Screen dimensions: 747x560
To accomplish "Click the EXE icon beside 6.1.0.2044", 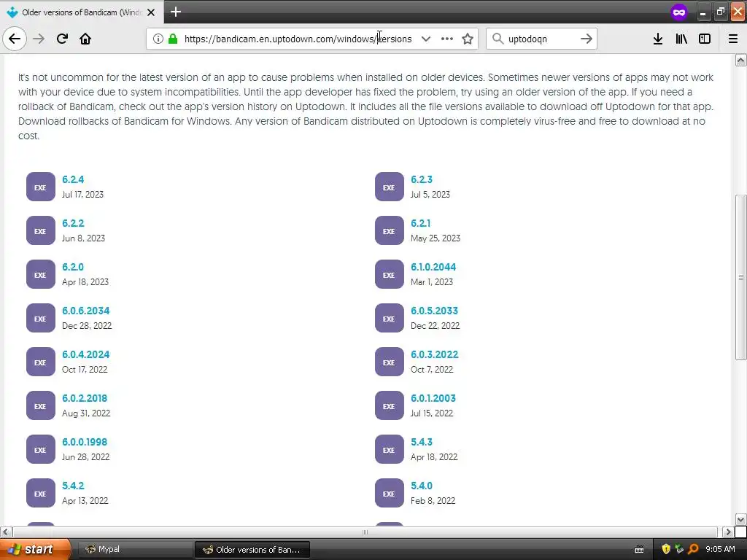I will click(390, 275).
